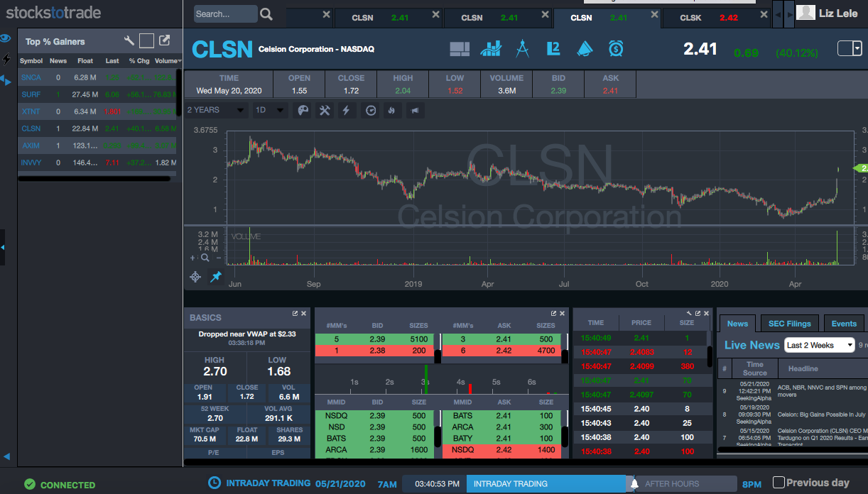Pop out the Top % Gainers panel

pyautogui.click(x=164, y=41)
